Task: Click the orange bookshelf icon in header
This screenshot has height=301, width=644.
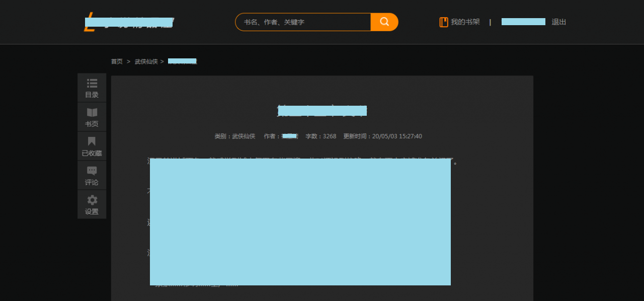Action: coord(444,22)
